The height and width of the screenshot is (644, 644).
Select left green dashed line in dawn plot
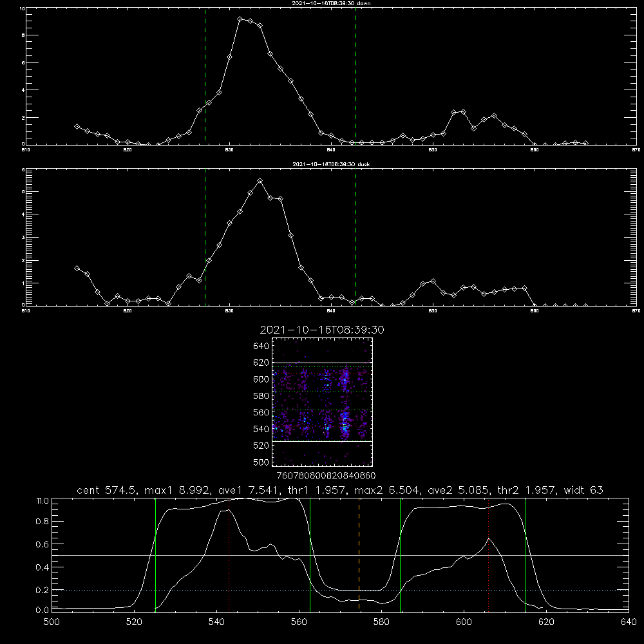[205, 76]
